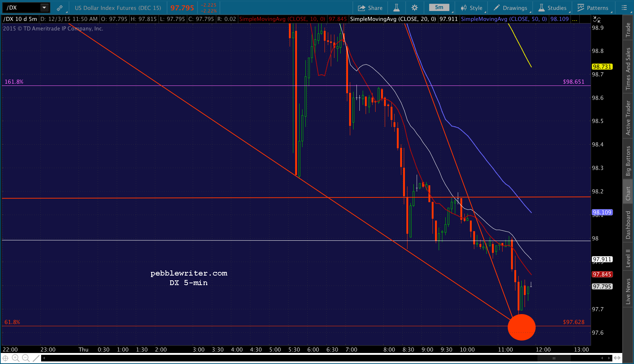Expand the truncated studies list ellipsis

coord(575,19)
